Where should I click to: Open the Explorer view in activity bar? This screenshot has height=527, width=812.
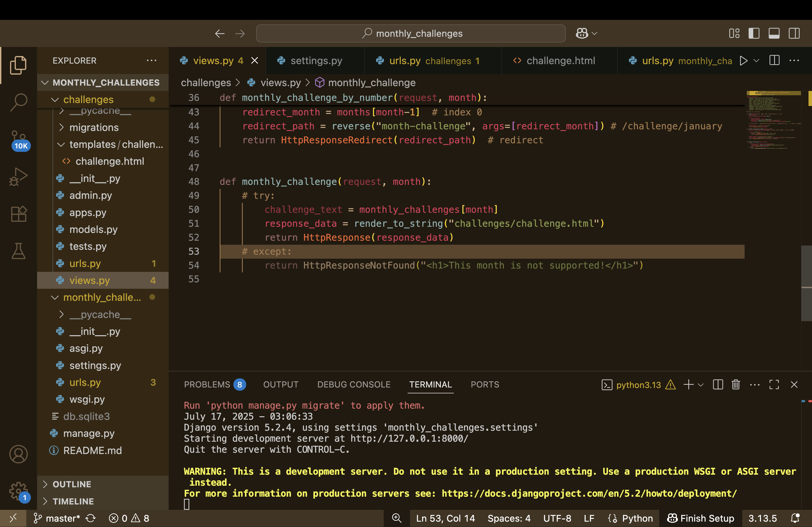click(x=19, y=65)
